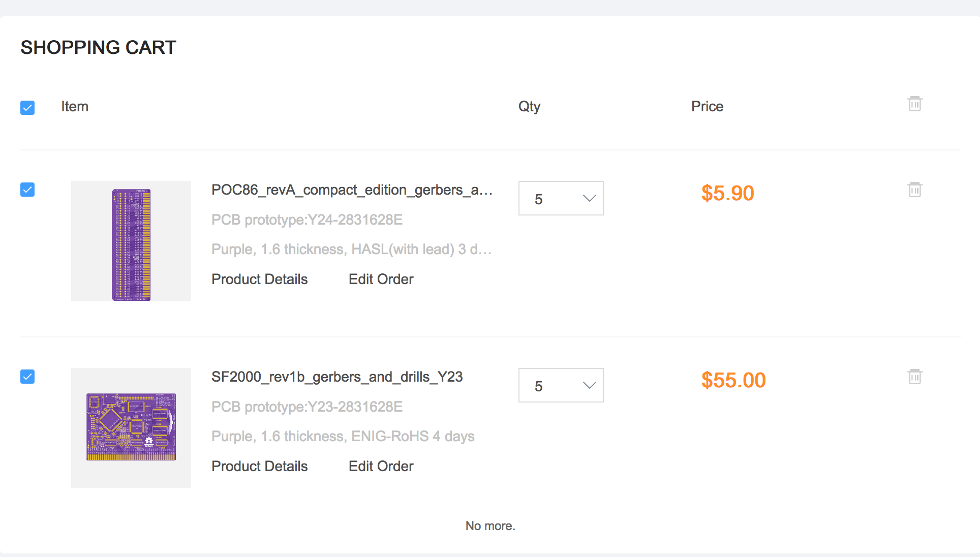This screenshot has height=557, width=980.
Task: Click the POC86_revA_compact_edition file name
Action: pyautogui.click(x=352, y=190)
